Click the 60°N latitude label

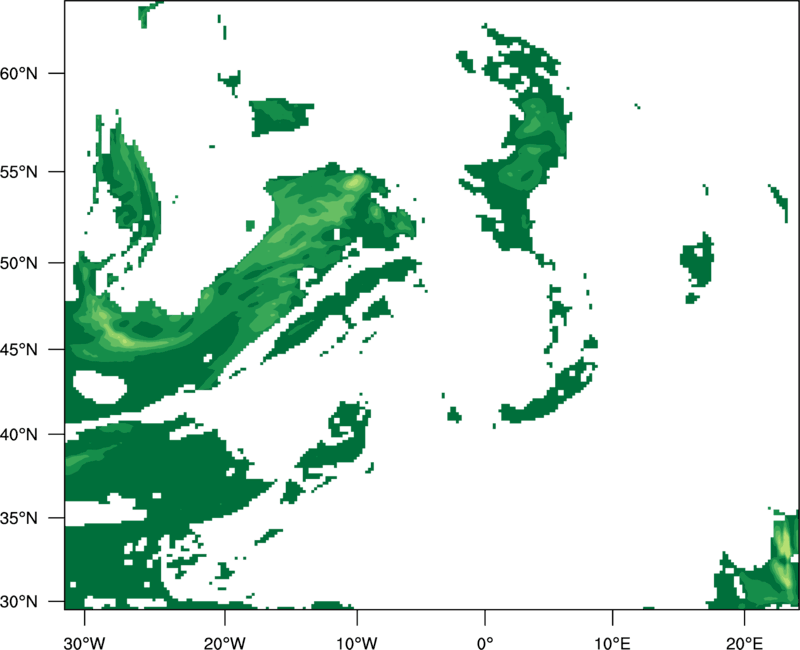(x=19, y=73)
